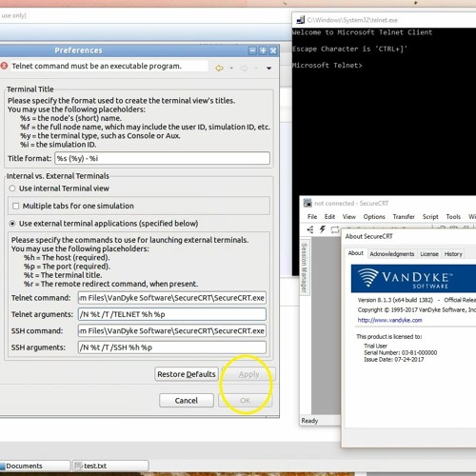
Task: Click the greyed forward arrow in Preferences
Action: 244,68
